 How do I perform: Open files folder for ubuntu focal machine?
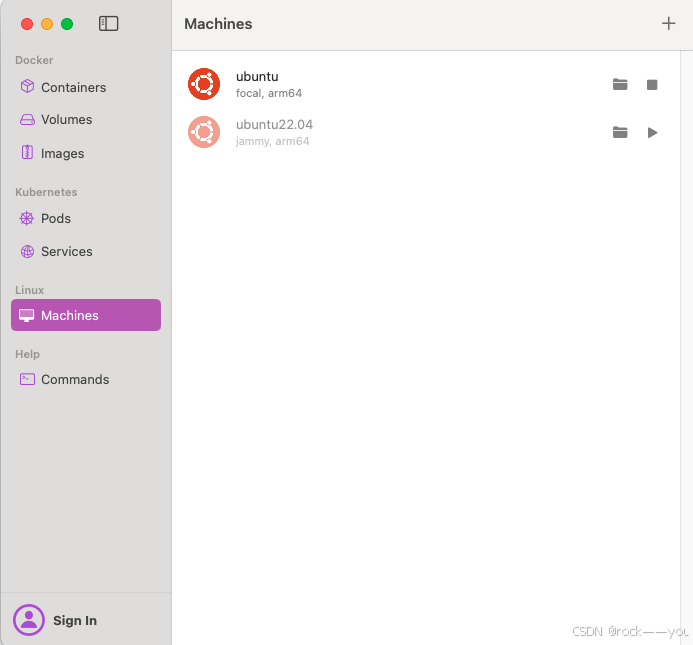tap(620, 84)
